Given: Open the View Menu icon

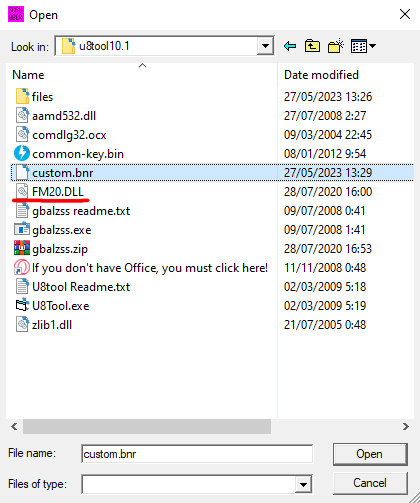Looking at the screenshot, I should click(359, 46).
